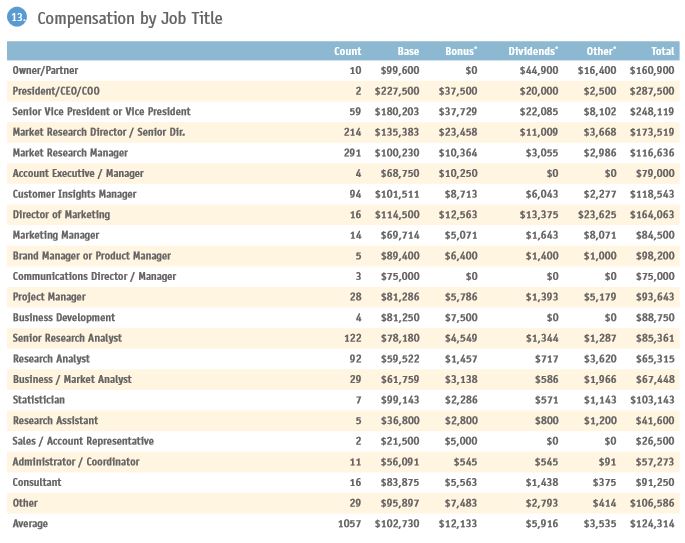Click the Bonus column header

(x=461, y=51)
